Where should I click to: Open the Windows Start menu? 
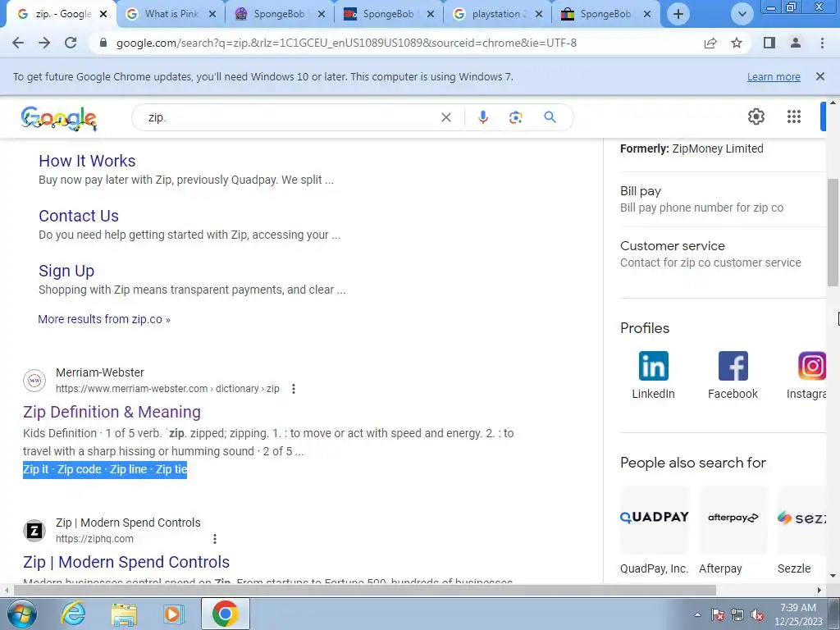pyautogui.click(x=21, y=614)
